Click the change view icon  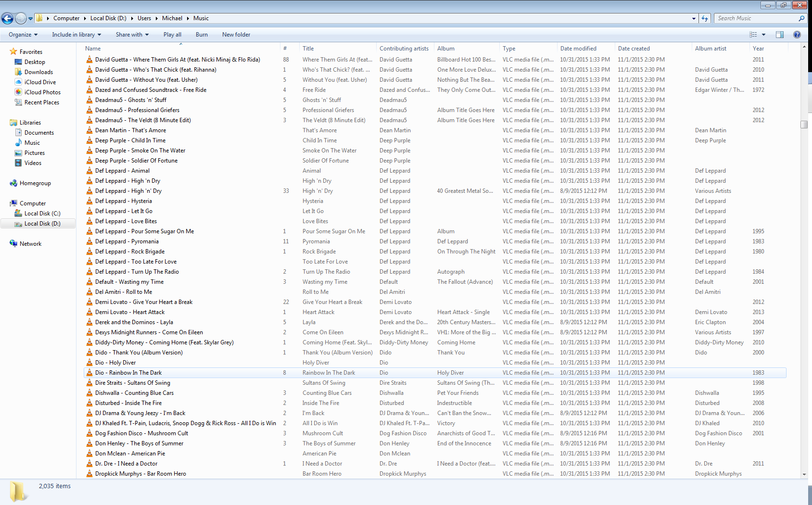coord(753,35)
